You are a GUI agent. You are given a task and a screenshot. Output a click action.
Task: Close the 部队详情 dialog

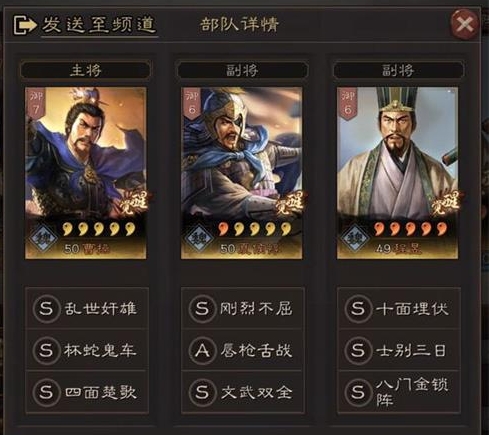[x=465, y=24]
